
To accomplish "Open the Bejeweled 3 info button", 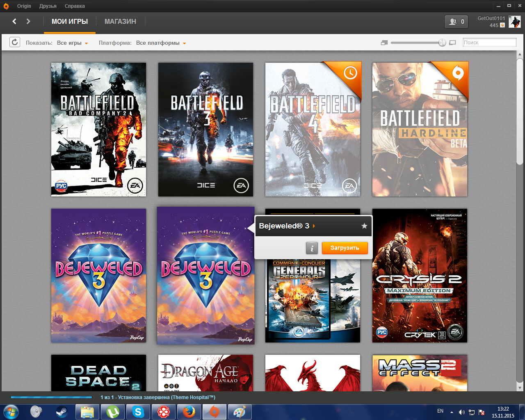I will coord(312,248).
